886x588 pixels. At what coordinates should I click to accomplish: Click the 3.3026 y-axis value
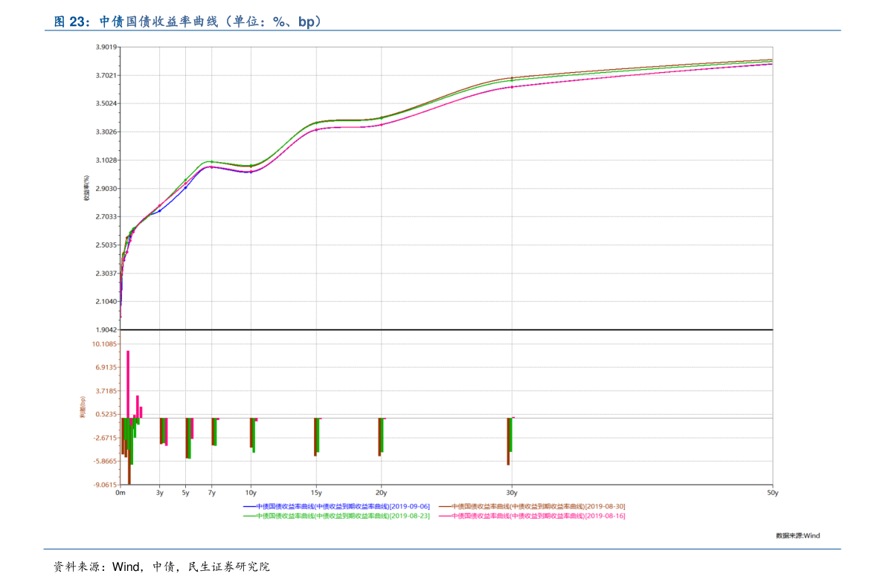point(106,132)
